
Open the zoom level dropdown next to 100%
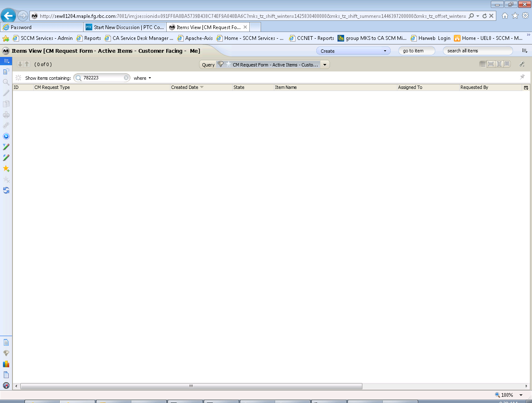[x=521, y=395]
